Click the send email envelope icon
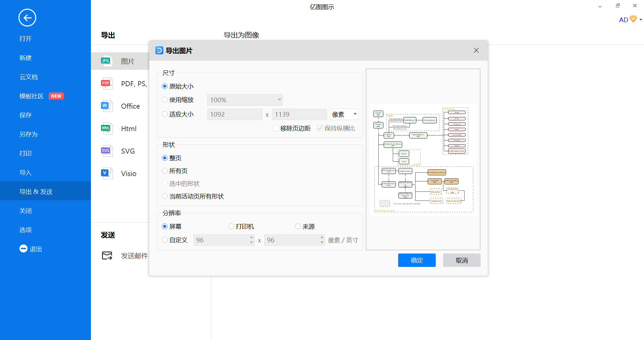This screenshot has width=644, height=340. [107, 256]
